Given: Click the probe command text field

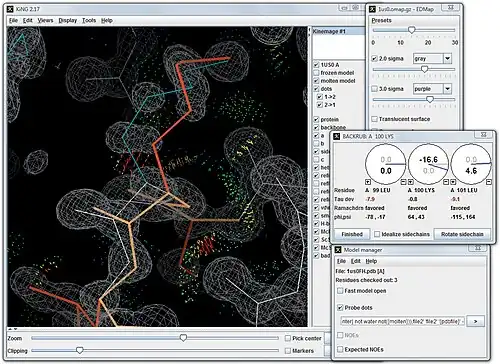Looking at the screenshot, I should click(x=402, y=321).
